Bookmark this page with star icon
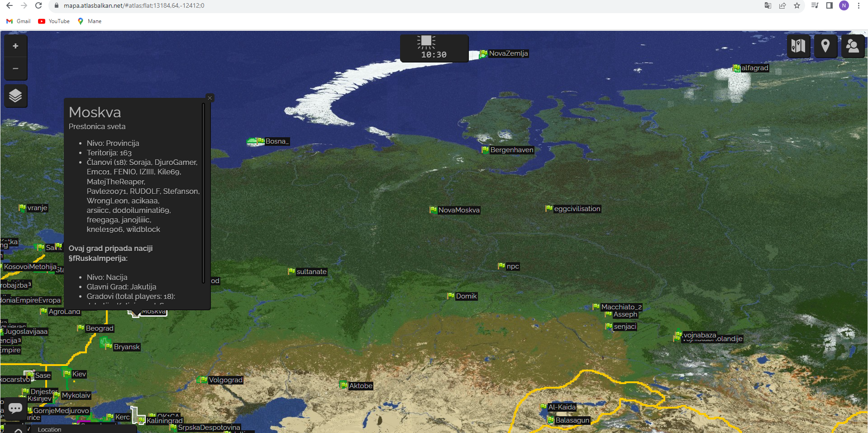 (x=797, y=5)
